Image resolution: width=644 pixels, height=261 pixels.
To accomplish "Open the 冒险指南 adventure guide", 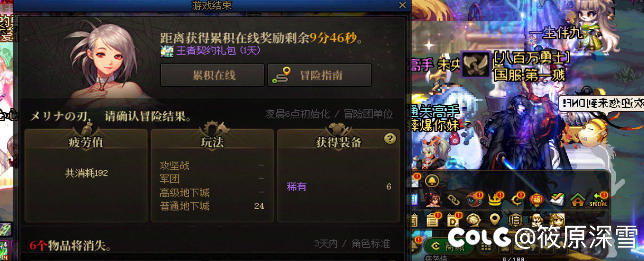I will [x=320, y=75].
